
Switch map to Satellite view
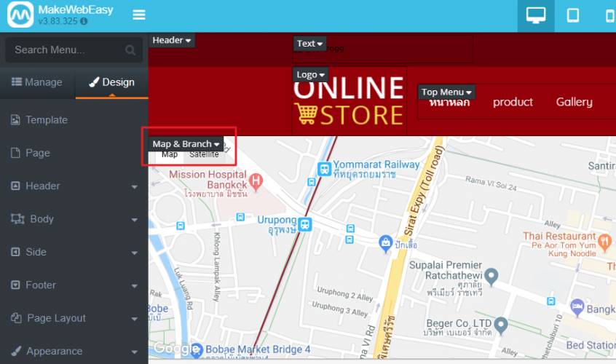(x=204, y=154)
